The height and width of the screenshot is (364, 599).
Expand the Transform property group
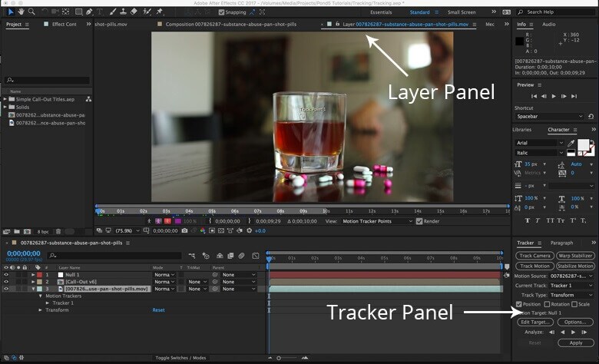pos(41,310)
